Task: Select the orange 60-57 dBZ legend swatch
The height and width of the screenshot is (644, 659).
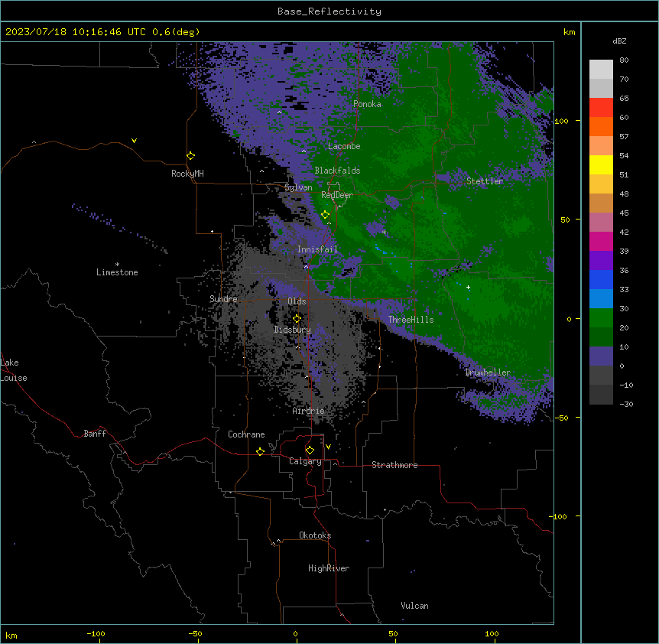Action: click(601, 127)
